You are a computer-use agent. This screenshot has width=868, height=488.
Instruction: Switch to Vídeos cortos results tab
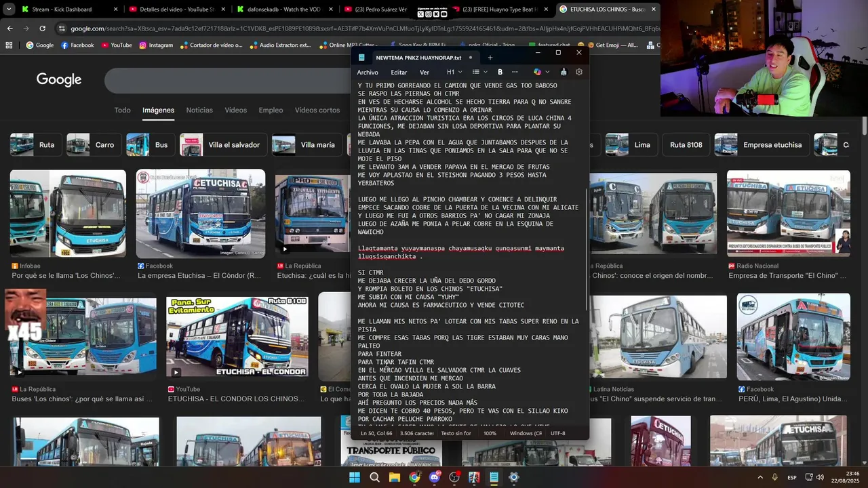317,110
